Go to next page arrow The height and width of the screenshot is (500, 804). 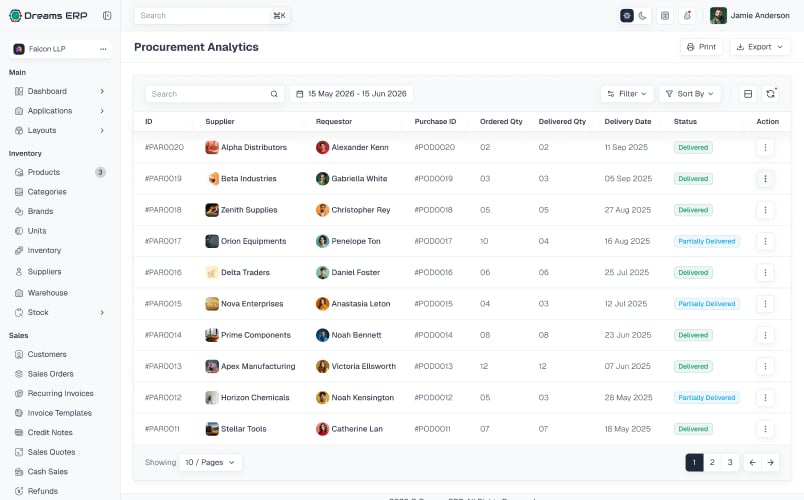(770, 462)
